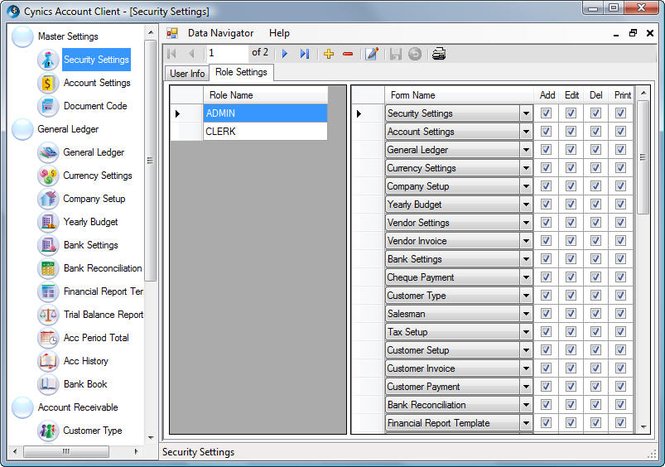
Task: Open General Ledger book icon
Action: [x=48, y=152]
